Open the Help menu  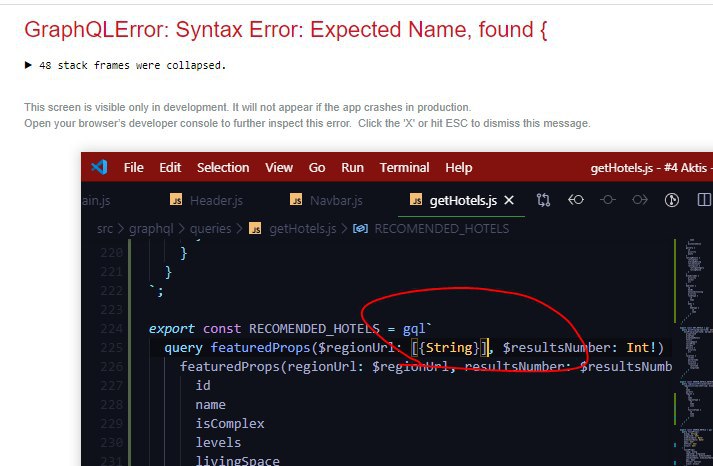[458, 168]
